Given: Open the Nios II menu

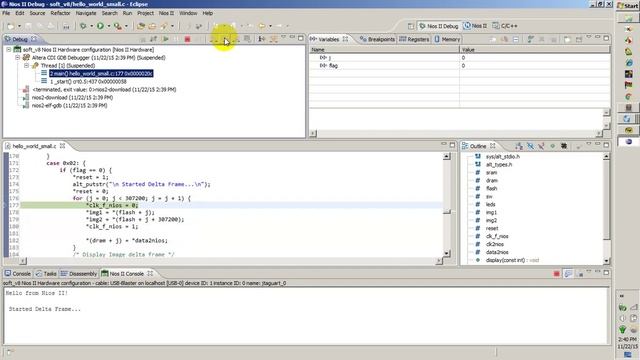Looking at the screenshot, I should (166, 13).
